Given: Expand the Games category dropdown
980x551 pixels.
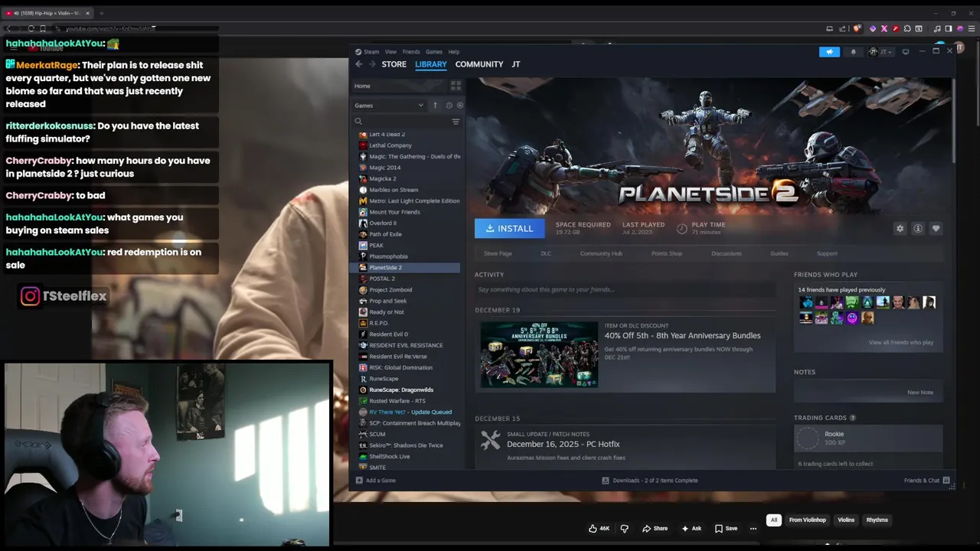Looking at the screenshot, I should 389,106.
